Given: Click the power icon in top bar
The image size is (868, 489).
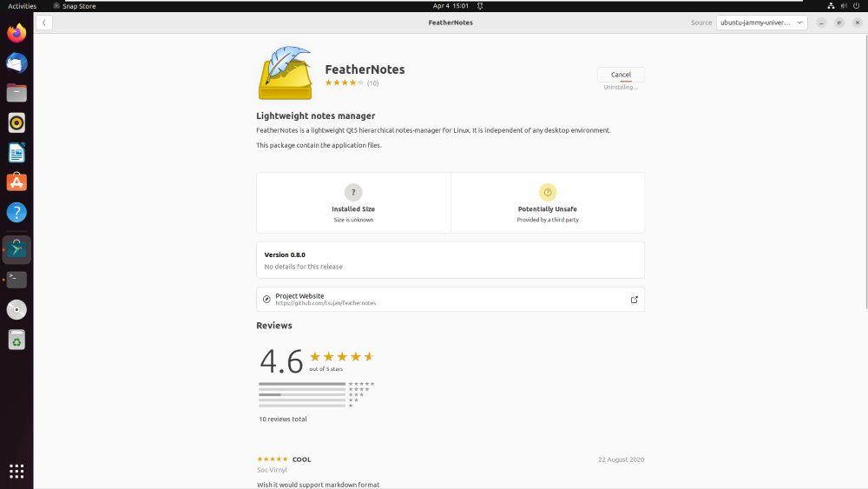Looking at the screenshot, I should pyautogui.click(x=857, y=6).
